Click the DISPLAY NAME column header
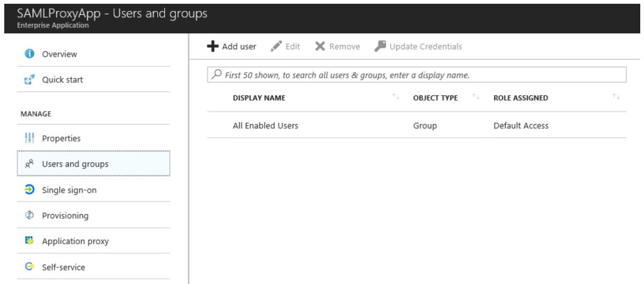The image size is (644, 284). [259, 98]
